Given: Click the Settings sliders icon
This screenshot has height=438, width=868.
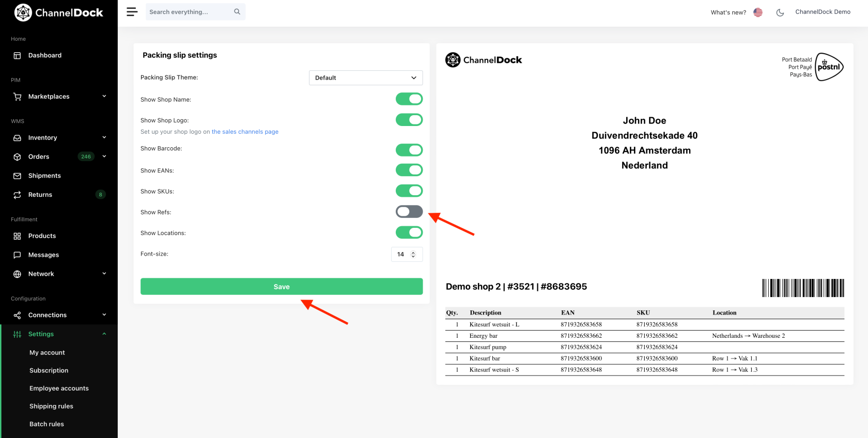Looking at the screenshot, I should [x=17, y=334].
